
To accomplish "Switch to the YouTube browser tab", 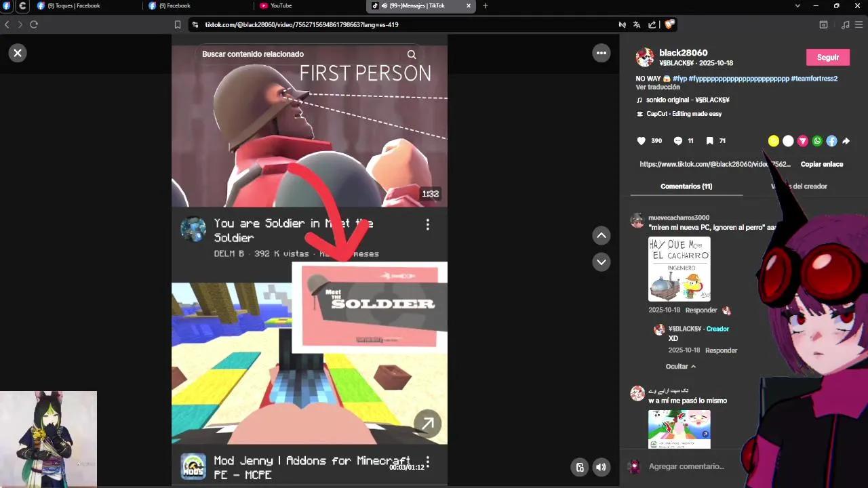I will [309, 5].
